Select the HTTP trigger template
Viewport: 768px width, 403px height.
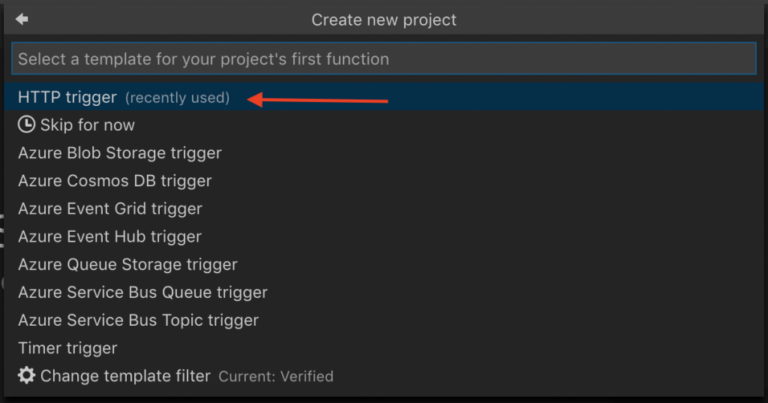[x=67, y=97]
